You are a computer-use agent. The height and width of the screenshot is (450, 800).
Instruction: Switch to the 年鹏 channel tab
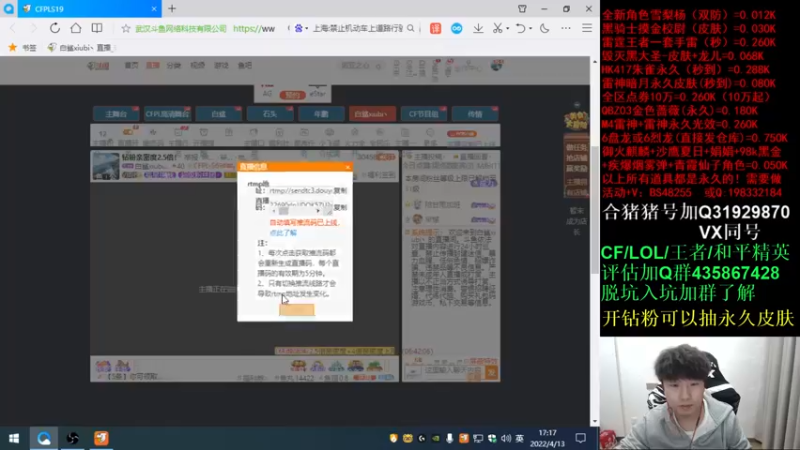tap(321, 114)
